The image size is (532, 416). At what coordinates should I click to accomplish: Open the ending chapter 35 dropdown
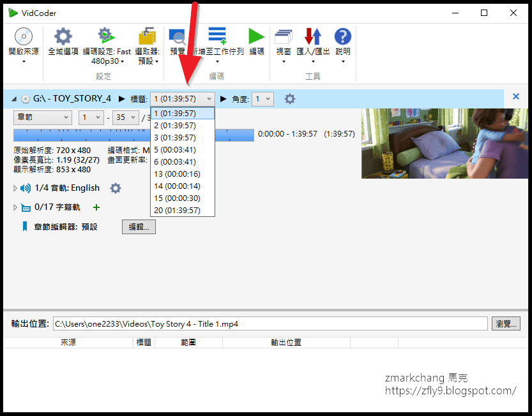[125, 117]
